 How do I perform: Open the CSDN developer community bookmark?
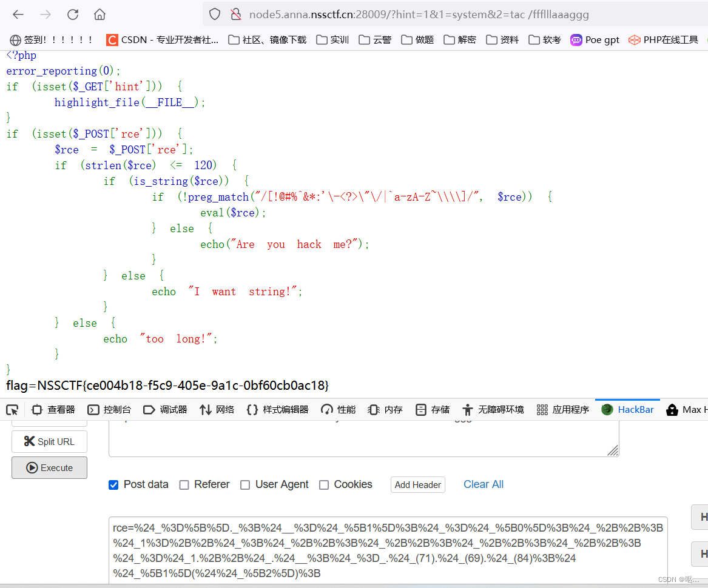point(162,40)
